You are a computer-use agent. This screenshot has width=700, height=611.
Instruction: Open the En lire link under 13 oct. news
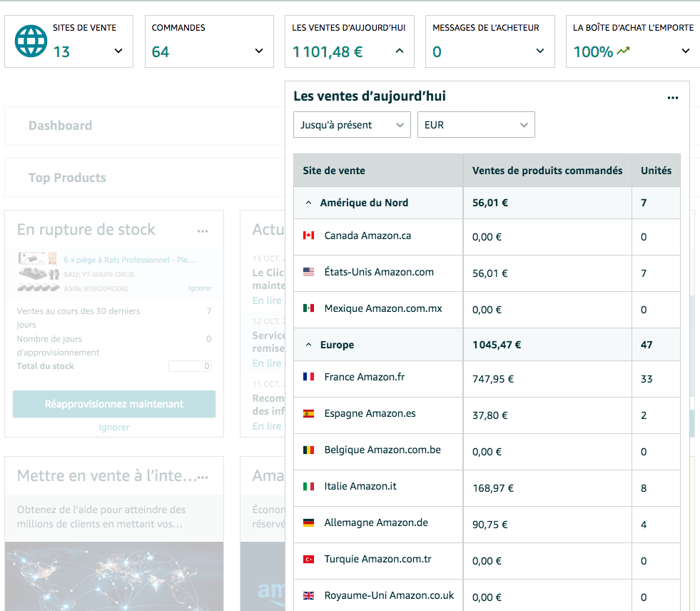click(267, 301)
